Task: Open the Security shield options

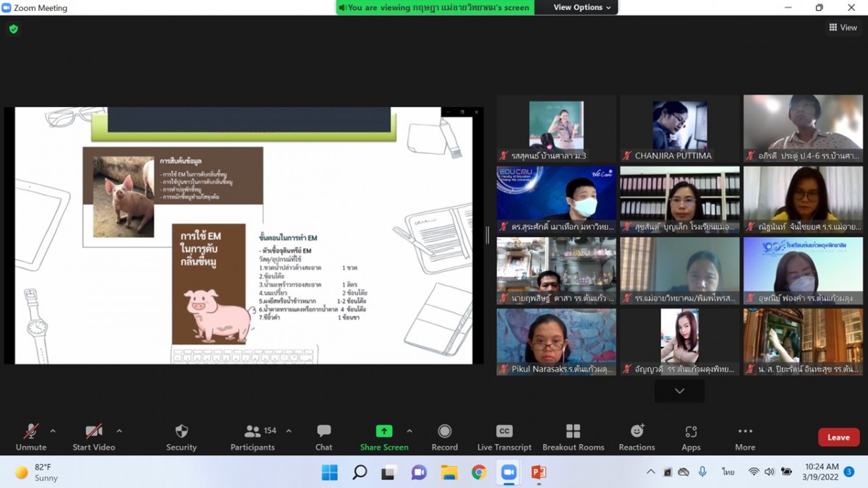Action: (x=181, y=437)
